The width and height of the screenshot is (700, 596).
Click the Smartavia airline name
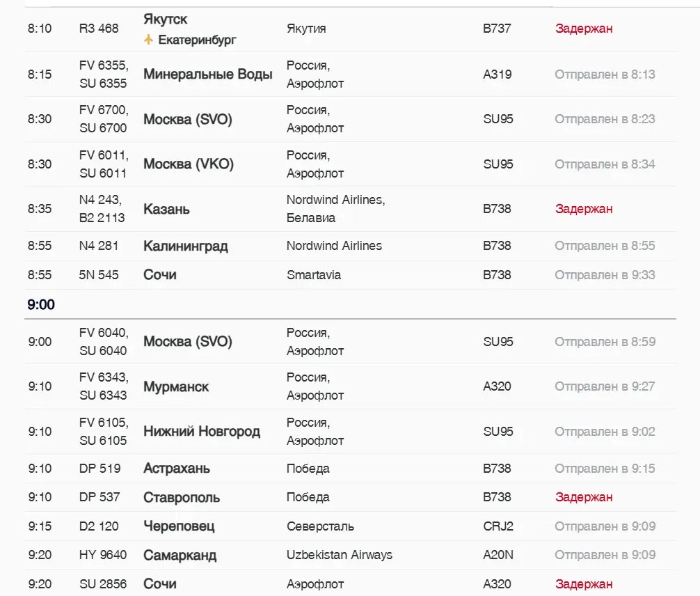(x=313, y=275)
